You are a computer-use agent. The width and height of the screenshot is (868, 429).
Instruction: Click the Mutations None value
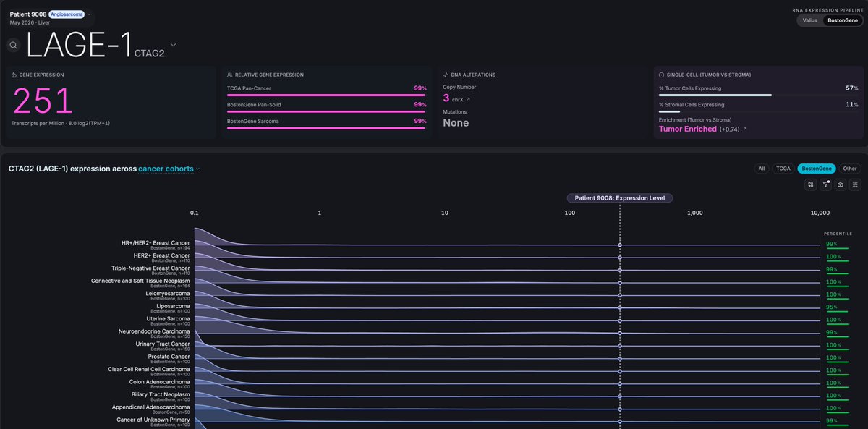[x=456, y=123]
